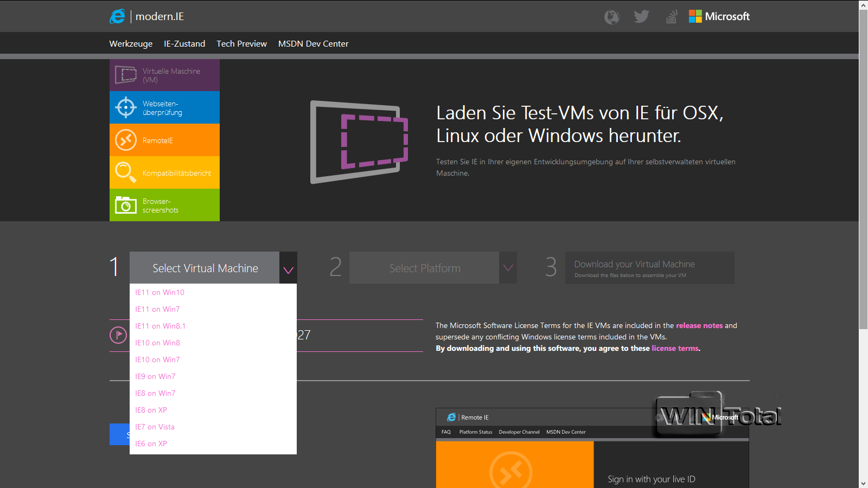Viewport: 868px width, 488px height.
Task: Open the RemoteIE orange tile icon
Action: [x=126, y=140]
